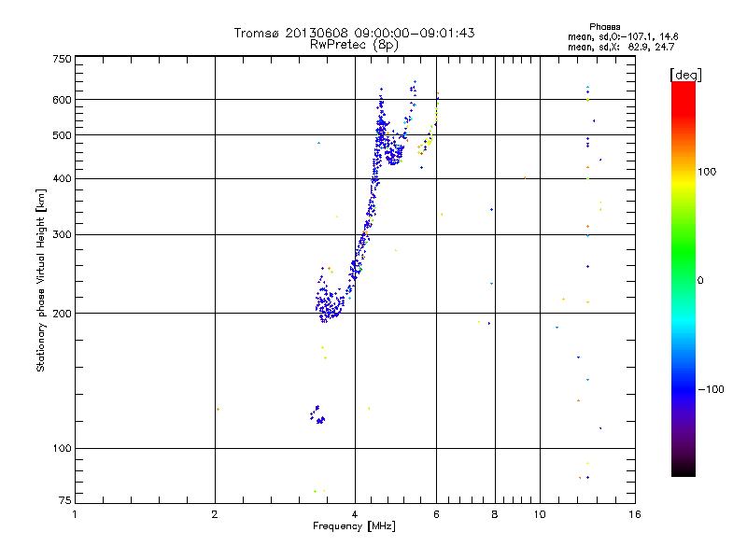Image resolution: width=747 pixels, height=560 pixels.
Task: Click the height axis tick label "400"
Action: [x=62, y=178]
